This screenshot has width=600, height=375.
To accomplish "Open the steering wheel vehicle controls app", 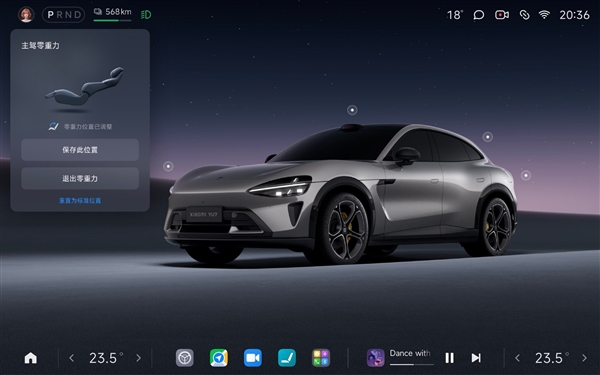I will point(184,358).
